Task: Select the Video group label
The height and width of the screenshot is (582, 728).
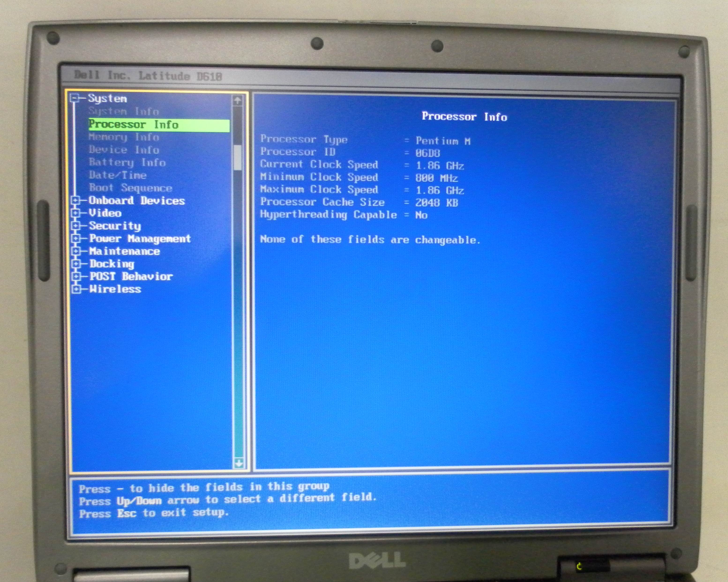Action: [105, 213]
